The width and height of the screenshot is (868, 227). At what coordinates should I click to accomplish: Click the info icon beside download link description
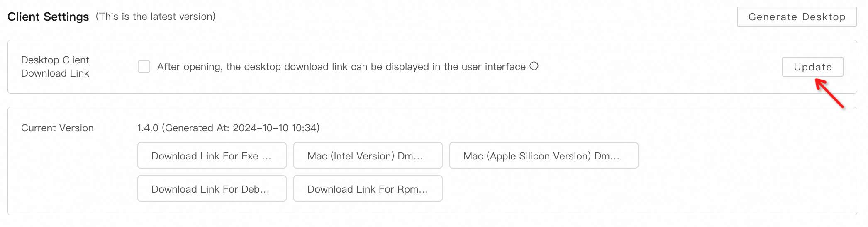coord(534,66)
